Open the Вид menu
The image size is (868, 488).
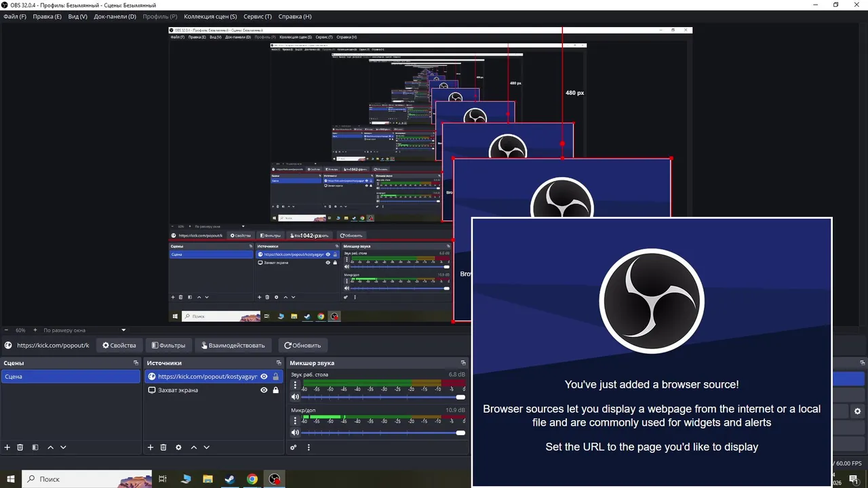click(78, 16)
